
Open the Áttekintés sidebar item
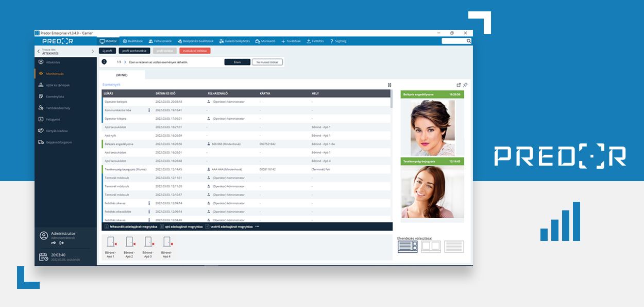pos(65,62)
